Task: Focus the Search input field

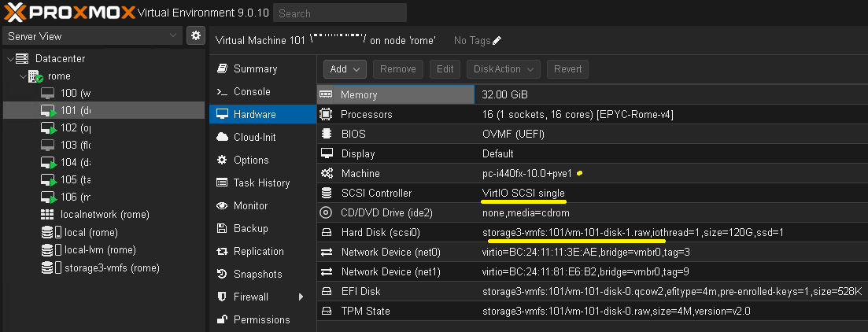Action: (x=341, y=13)
